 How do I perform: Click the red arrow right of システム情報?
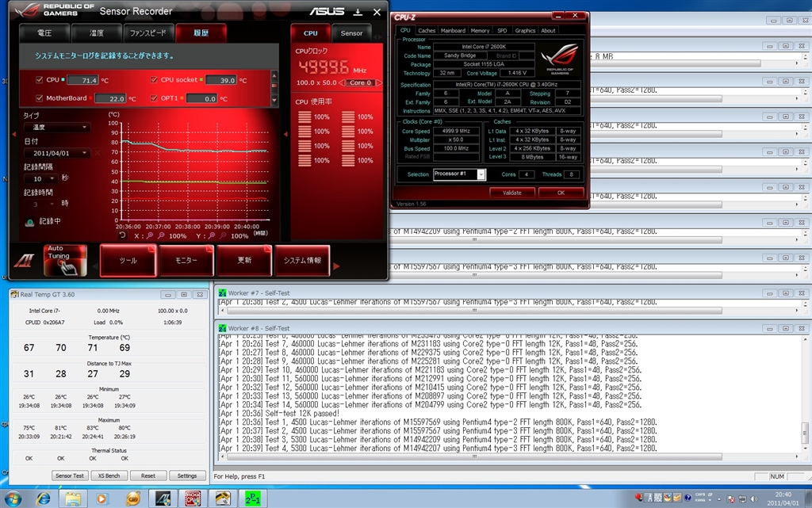coord(336,266)
